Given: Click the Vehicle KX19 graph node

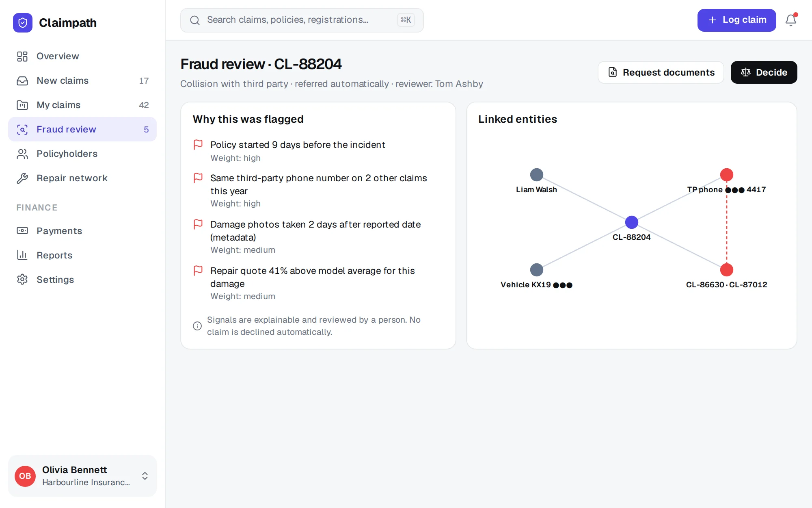Looking at the screenshot, I should tap(537, 270).
